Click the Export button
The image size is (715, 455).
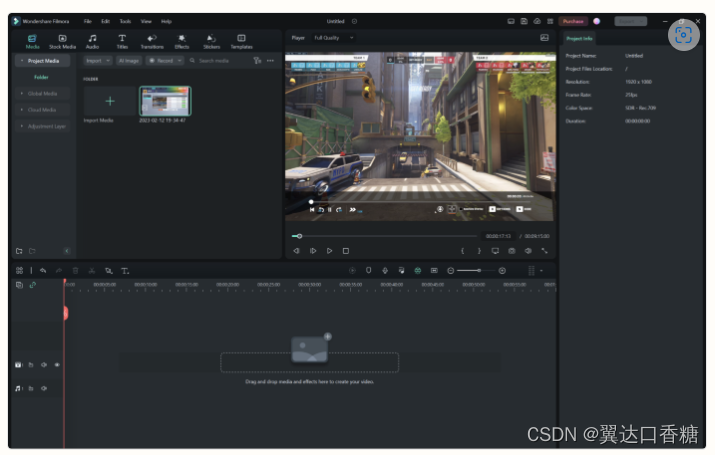(631, 21)
